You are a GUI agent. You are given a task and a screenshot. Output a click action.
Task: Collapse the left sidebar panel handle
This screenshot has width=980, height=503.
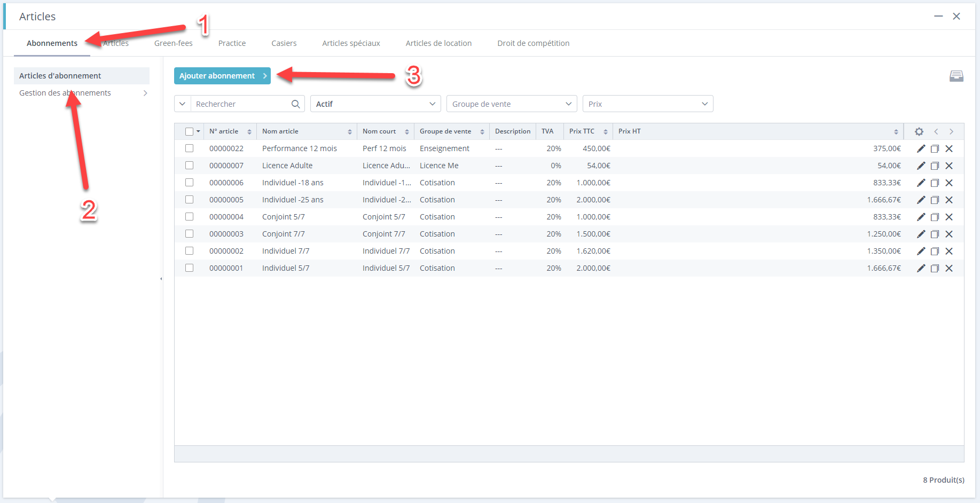tap(161, 279)
